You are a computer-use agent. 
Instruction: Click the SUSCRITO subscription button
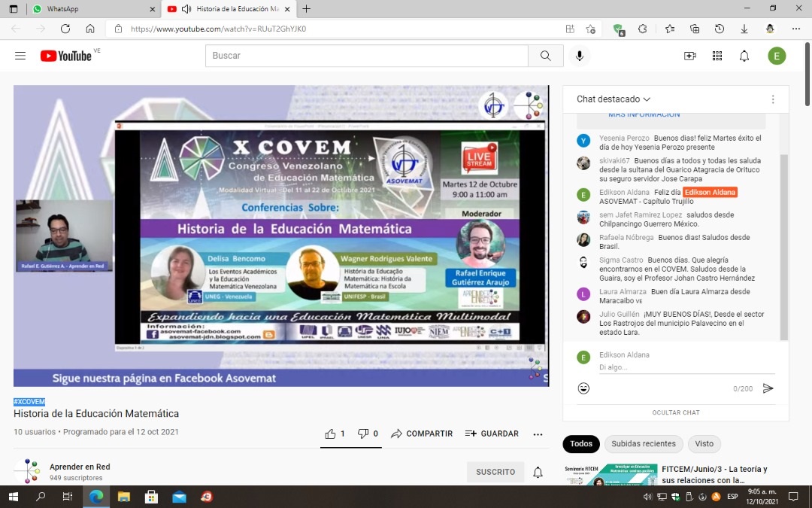click(x=495, y=472)
